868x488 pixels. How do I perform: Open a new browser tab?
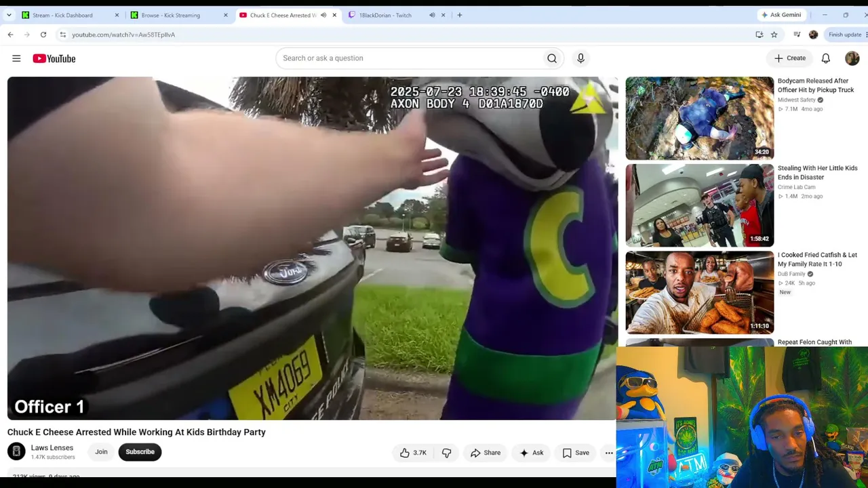pyautogui.click(x=460, y=15)
